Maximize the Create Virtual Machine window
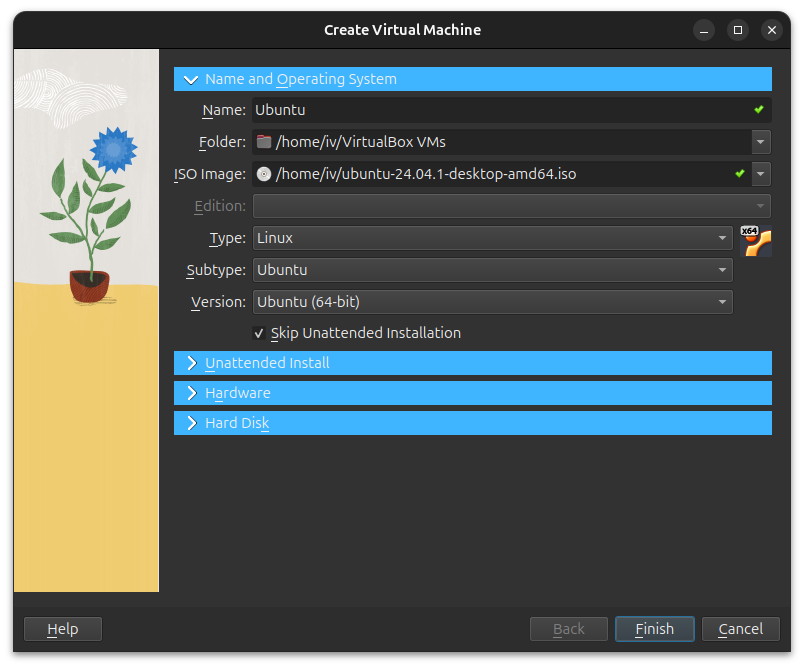Viewport: 804px width, 668px height. pyautogui.click(x=738, y=30)
